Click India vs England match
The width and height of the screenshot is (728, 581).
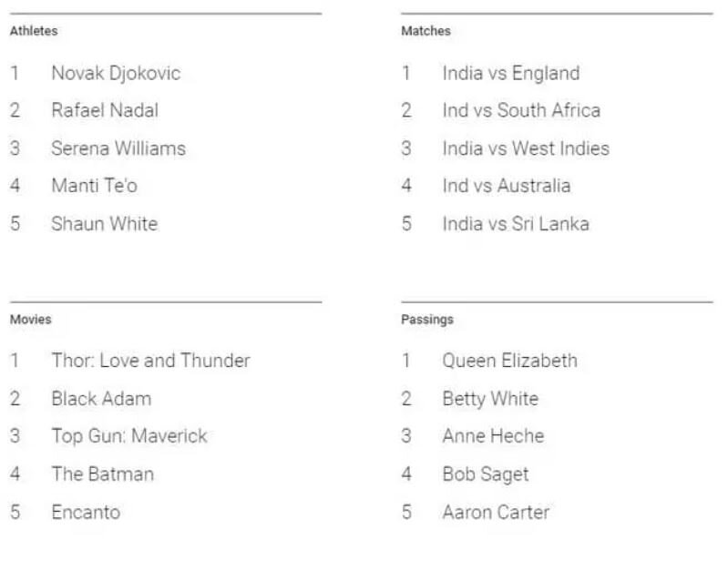point(510,73)
